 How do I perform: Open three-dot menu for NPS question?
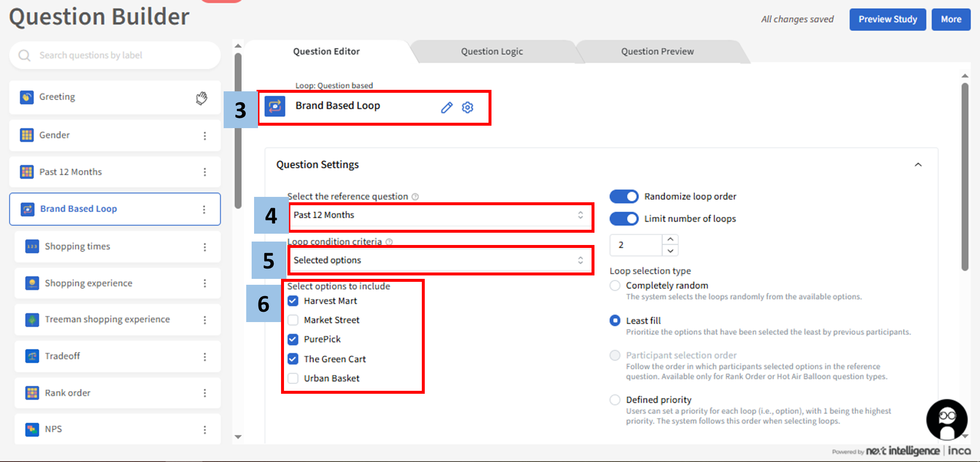(x=205, y=430)
